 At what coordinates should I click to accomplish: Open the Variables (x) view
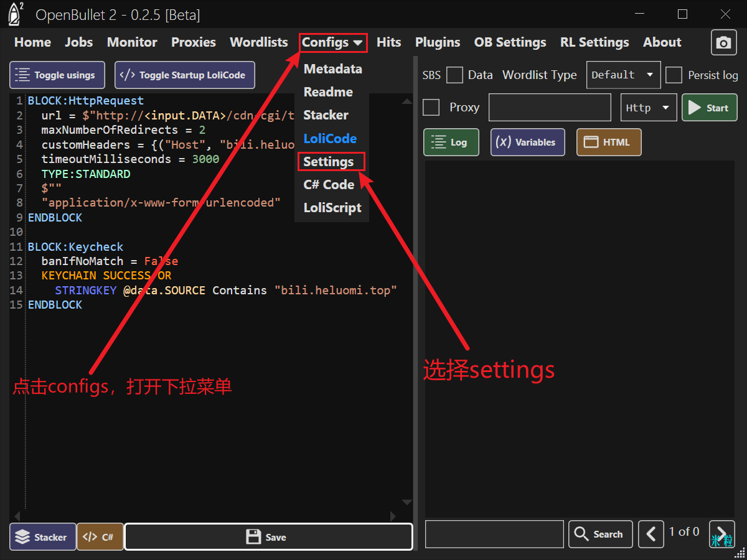527,142
